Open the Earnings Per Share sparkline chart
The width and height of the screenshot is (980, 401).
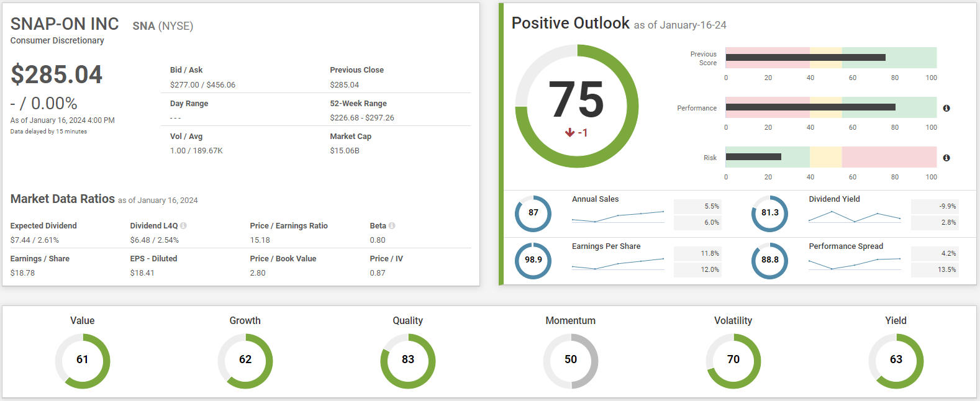click(x=618, y=264)
